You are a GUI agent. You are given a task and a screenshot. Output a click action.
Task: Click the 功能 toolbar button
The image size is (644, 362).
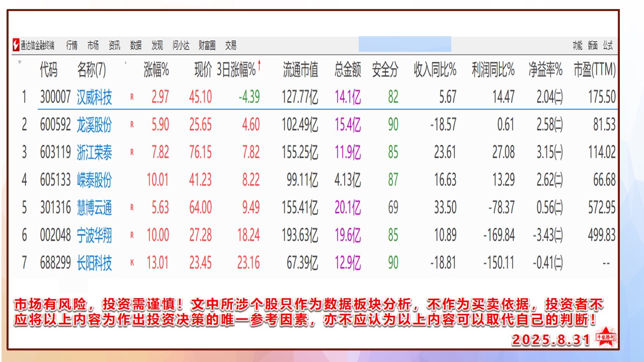(578, 46)
